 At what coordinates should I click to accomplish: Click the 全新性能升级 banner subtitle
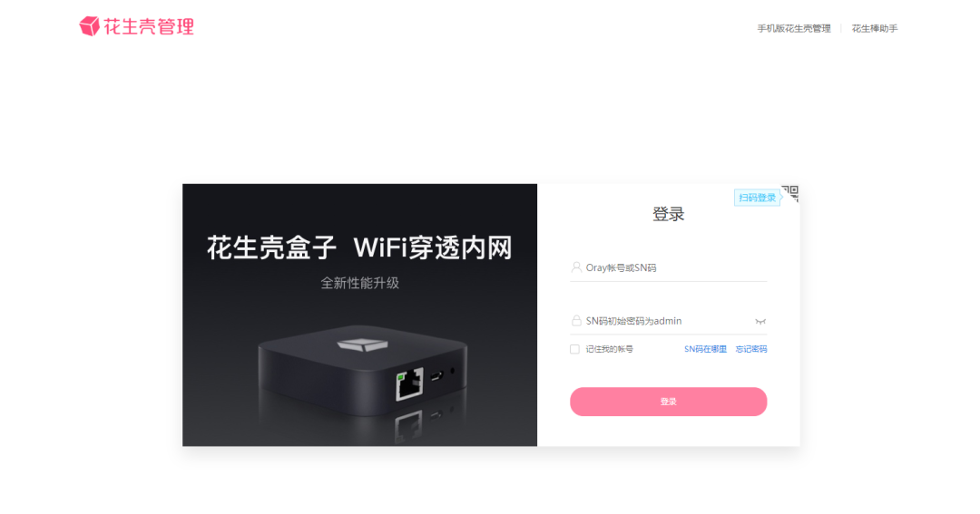click(359, 283)
